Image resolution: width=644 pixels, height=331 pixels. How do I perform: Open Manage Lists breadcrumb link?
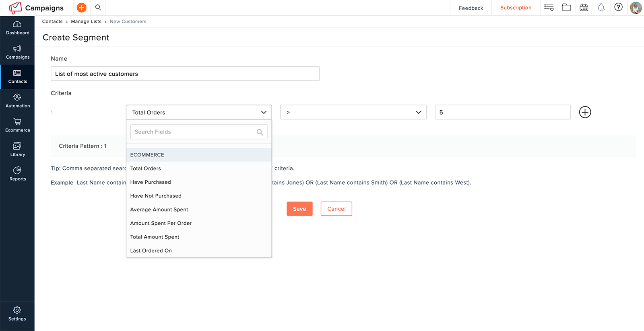point(86,22)
